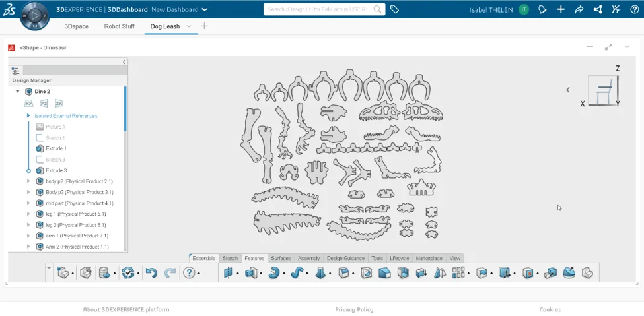Click the view orientation cube
The height and width of the screenshot is (316, 644).
[602, 90]
